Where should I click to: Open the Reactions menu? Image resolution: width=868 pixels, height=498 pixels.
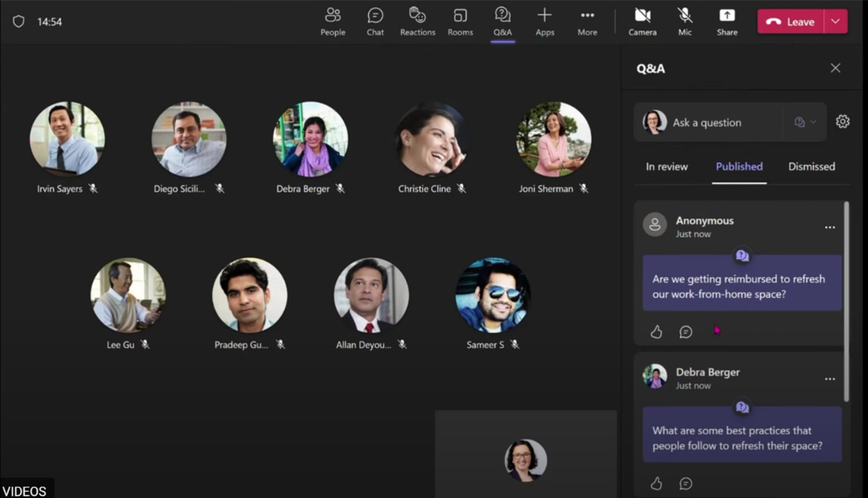(417, 22)
